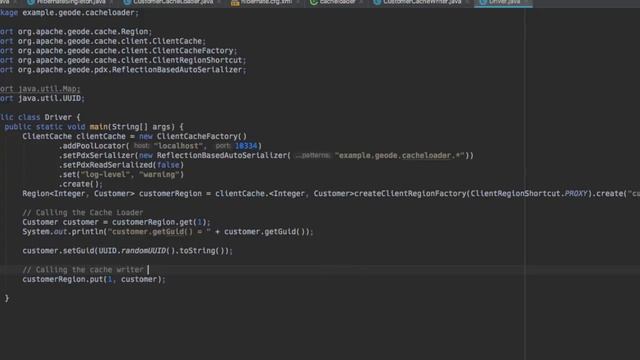640x360 pixels.
Task: Click the "localhost" host string
Action: click(178, 146)
